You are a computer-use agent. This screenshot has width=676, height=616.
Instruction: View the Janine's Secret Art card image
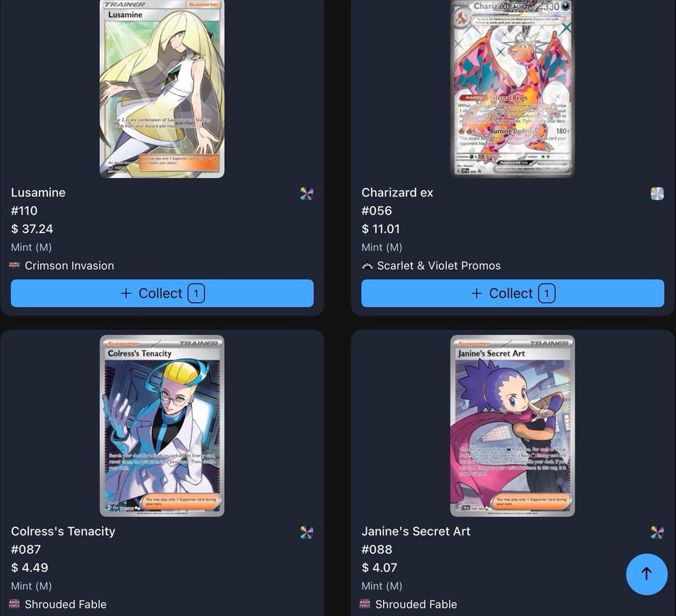coord(513,425)
